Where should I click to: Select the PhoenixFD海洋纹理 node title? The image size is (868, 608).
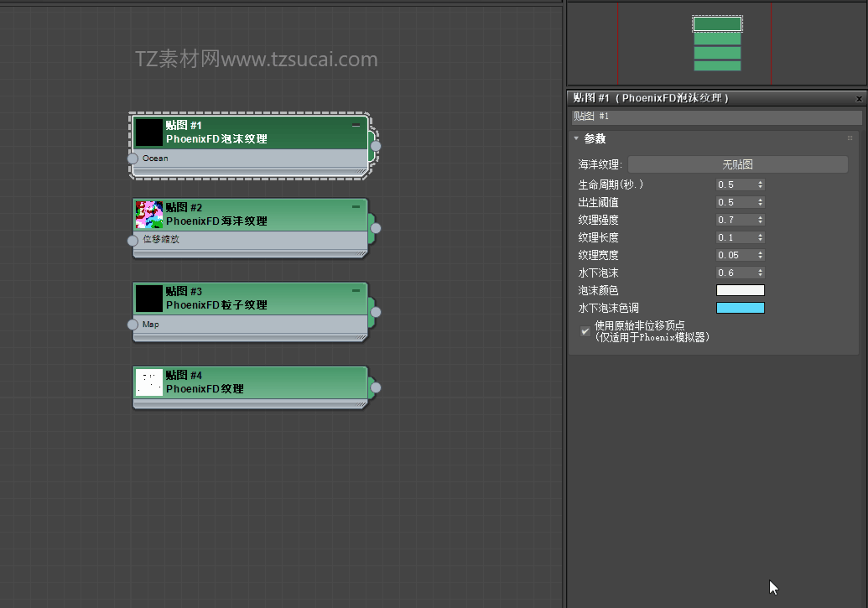point(216,221)
